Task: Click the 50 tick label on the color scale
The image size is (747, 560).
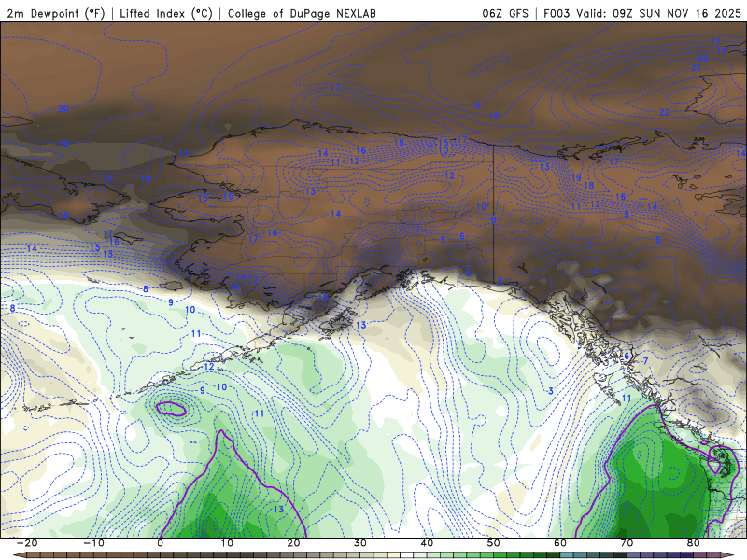Action: pyautogui.click(x=494, y=543)
